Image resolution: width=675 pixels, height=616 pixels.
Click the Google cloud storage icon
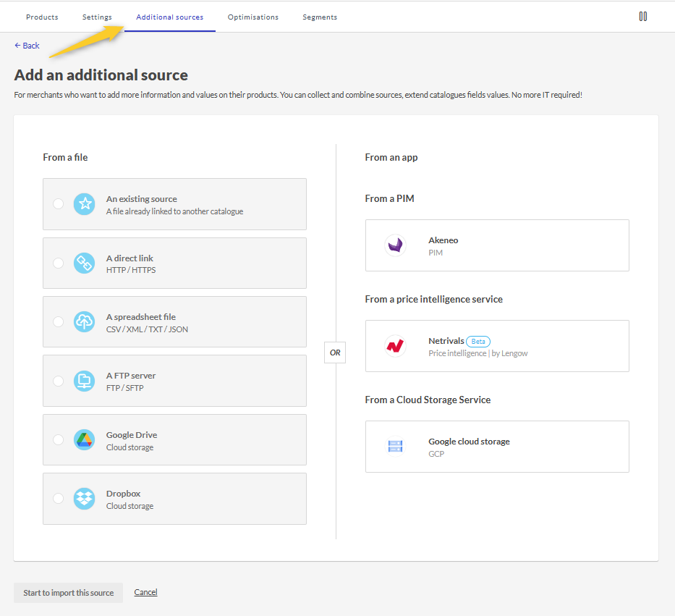(395, 447)
